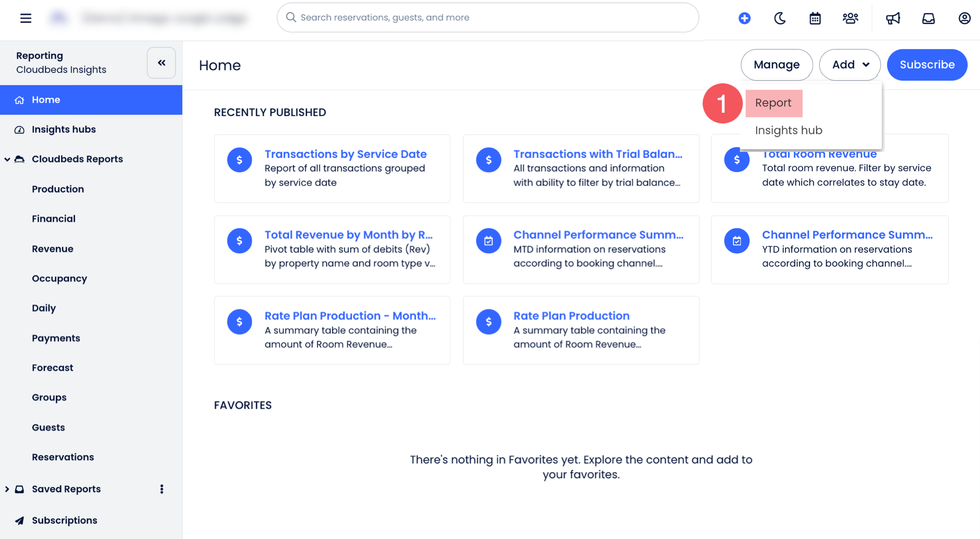Select Report from the Add menu
The height and width of the screenshot is (539, 980).
pyautogui.click(x=773, y=103)
